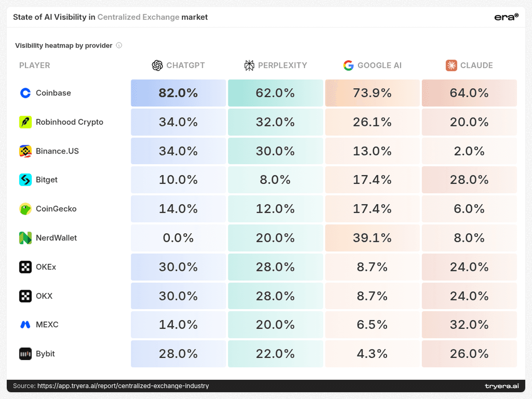Click the Claude logo icon

point(451,65)
